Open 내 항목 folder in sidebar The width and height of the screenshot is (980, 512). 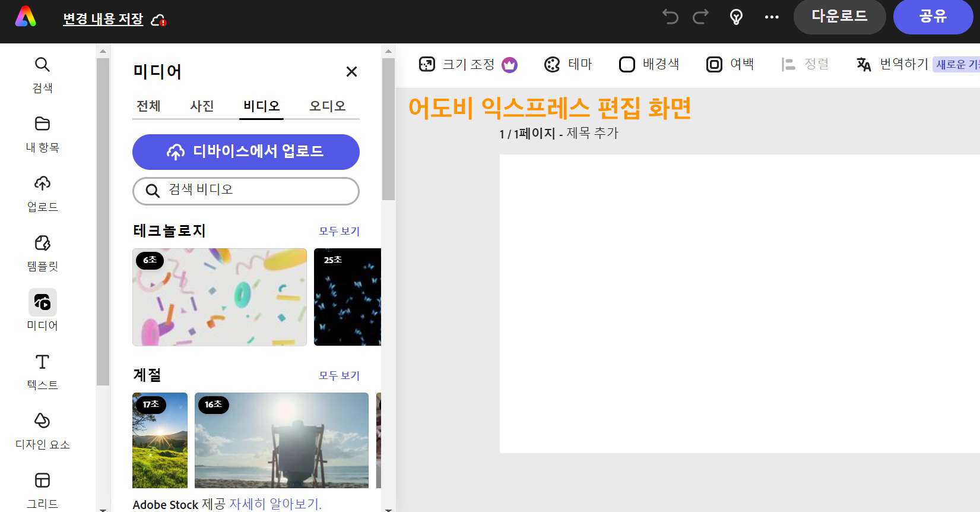point(42,134)
